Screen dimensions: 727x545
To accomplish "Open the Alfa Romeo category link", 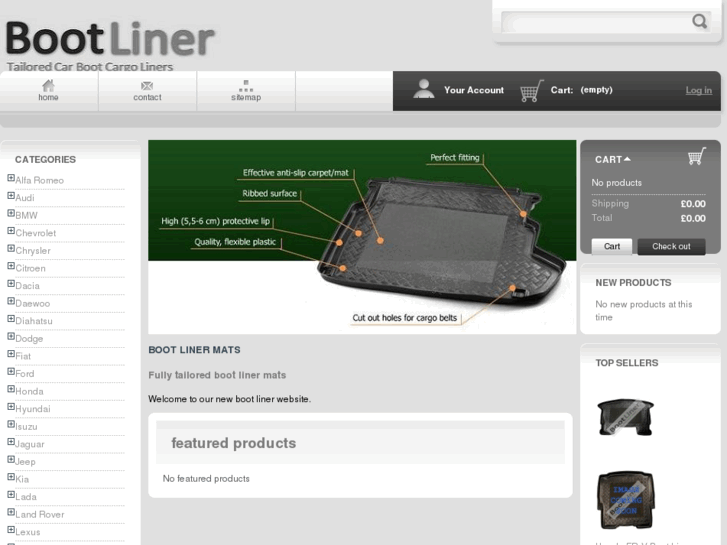I will 39,180.
